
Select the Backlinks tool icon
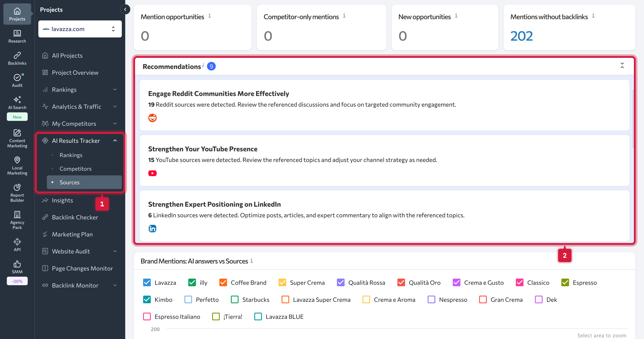17,58
